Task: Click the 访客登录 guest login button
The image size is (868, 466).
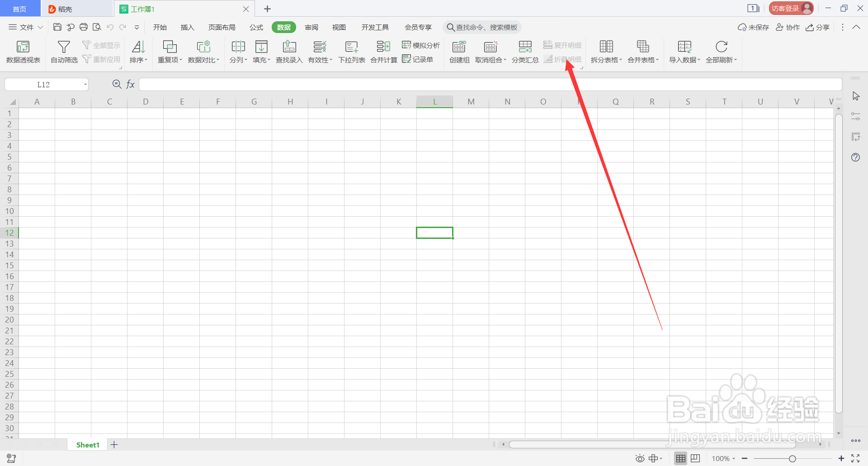Action: click(791, 8)
